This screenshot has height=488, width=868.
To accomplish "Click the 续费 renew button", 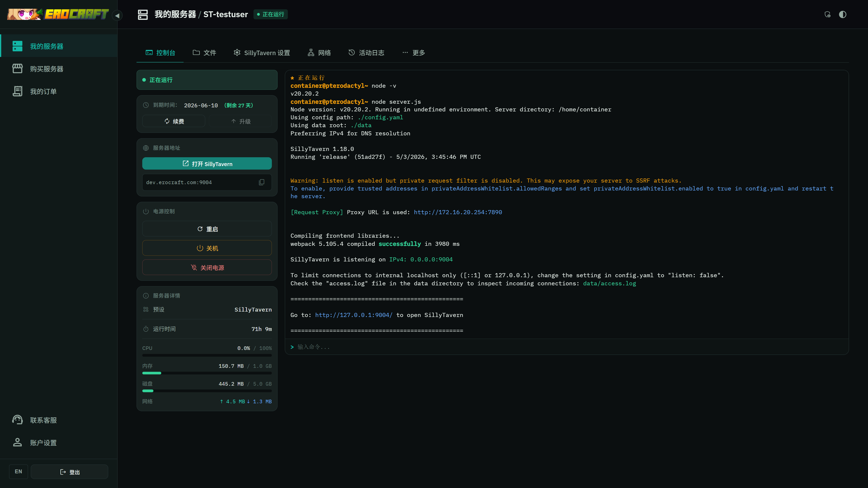I will 174,121.
